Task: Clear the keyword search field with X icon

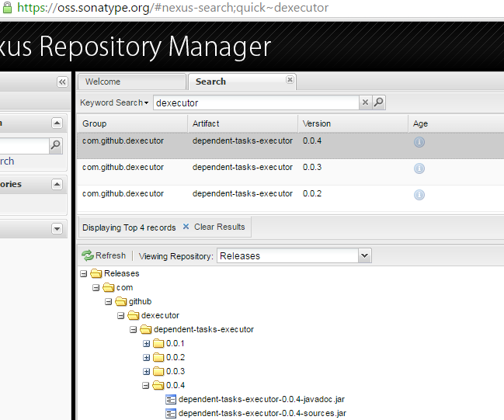Action: click(x=365, y=102)
